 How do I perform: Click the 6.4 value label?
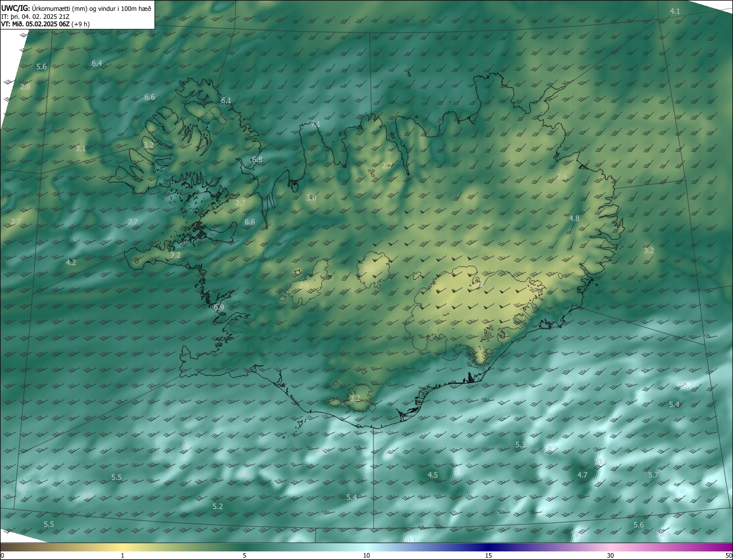[97, 63]
